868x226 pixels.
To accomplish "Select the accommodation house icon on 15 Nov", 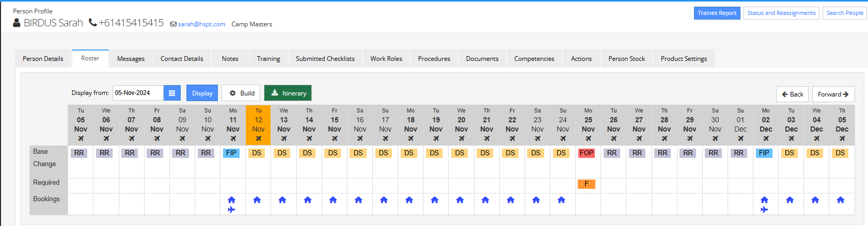I will [x=333, y=200].
